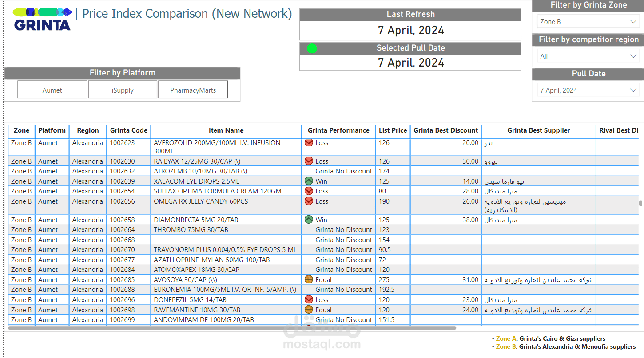The width and height of the screenshot is (644, 358).
Task: Click the table's vertical scrollbar handle
Action: point(640,203)
